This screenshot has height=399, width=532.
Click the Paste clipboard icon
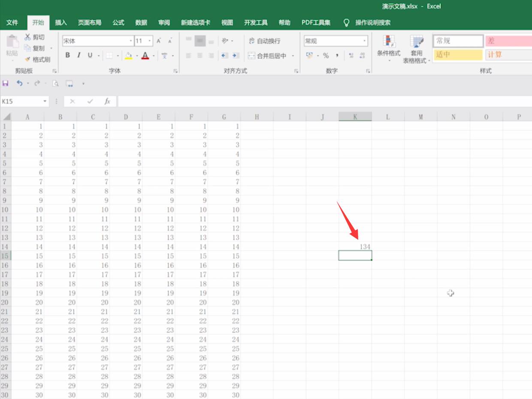coord(12,42)
